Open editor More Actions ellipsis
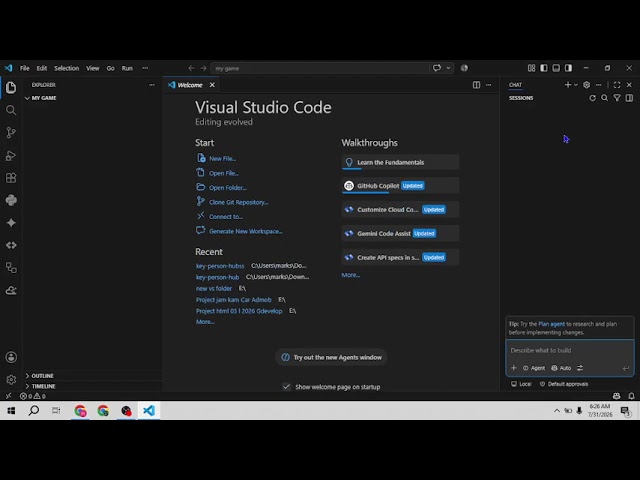Image resolution: width=640 pixels, height=480 pixels. pyautogui.click(x=489, y=85)
